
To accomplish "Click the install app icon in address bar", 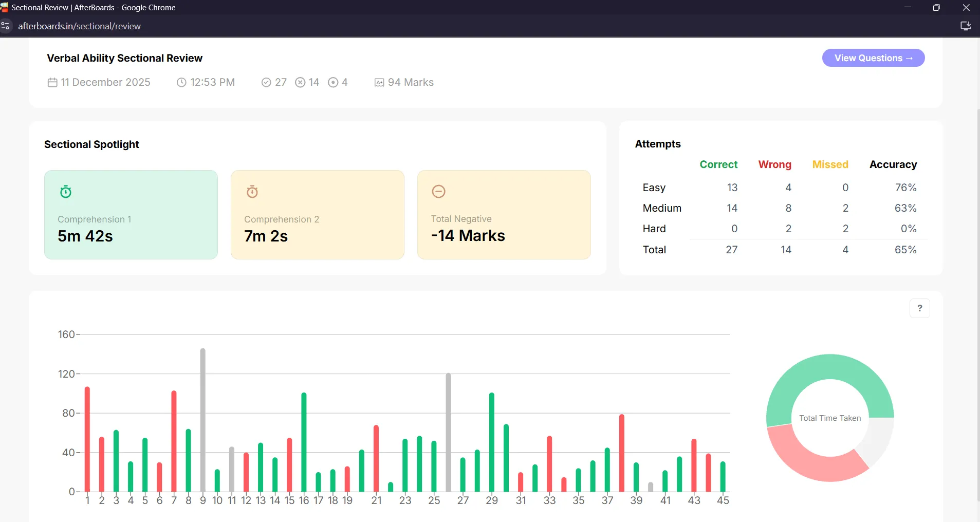I will [x=966, y=26].
